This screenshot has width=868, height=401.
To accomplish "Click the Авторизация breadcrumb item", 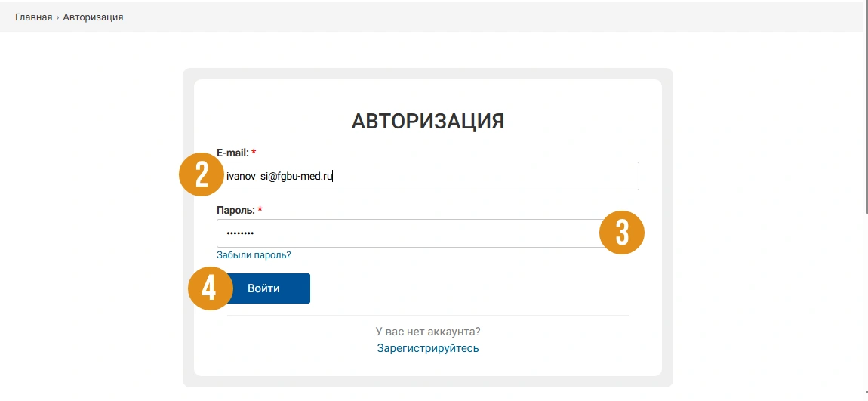I will (93, 17).
